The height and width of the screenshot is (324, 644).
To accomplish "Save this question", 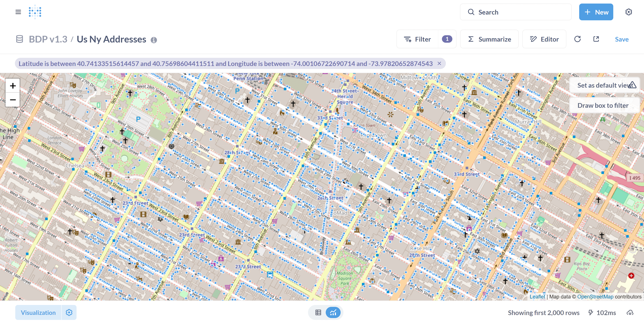I will click(x=622, y=39).
